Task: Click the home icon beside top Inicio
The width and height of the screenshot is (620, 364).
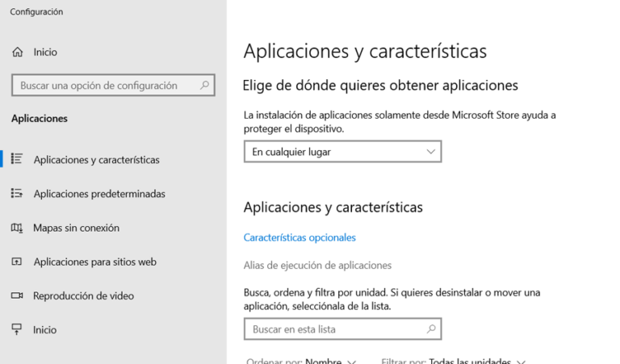Action: point(18,52)
